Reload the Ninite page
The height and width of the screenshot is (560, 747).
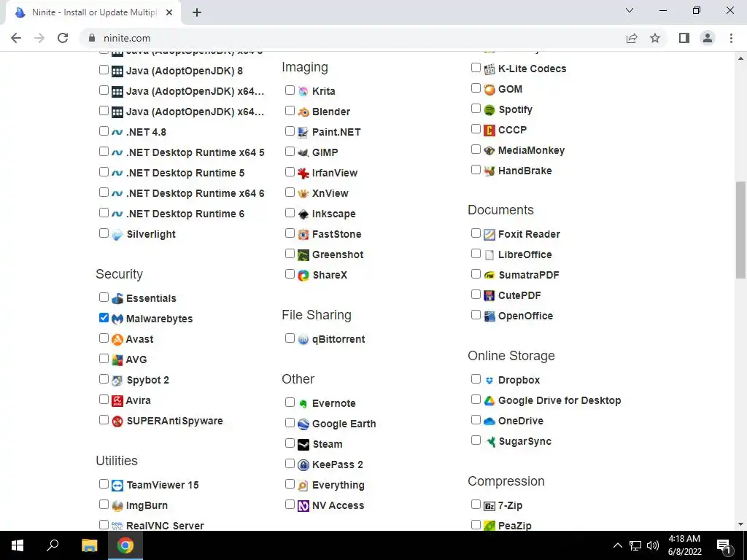click(63, 38)
